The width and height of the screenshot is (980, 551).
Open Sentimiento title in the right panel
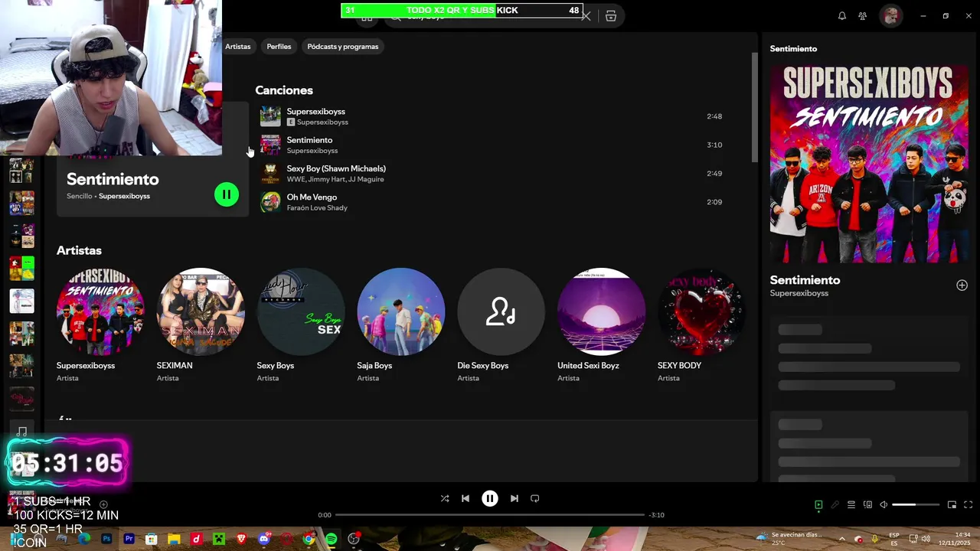[805, 280]
